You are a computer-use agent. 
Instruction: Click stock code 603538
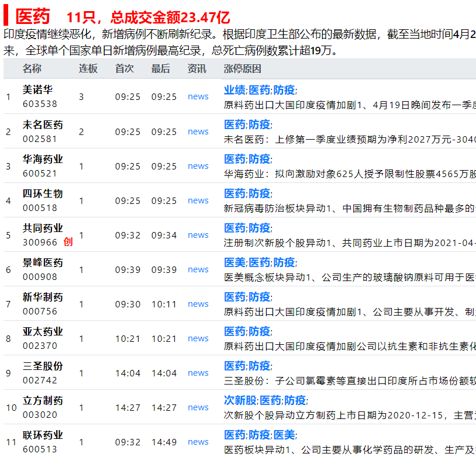tap(40, 104)
